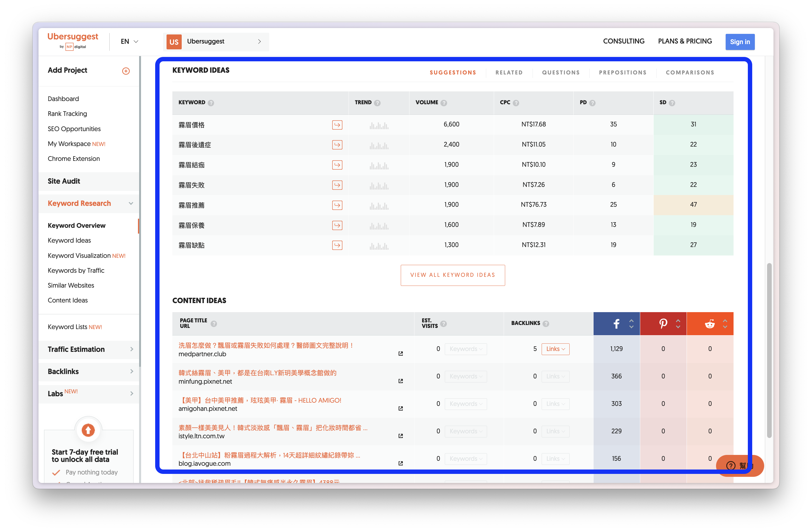812x532 pixels.
Task: Switch to the QUESTIONS tab
Action: click(x=561, y=72)
